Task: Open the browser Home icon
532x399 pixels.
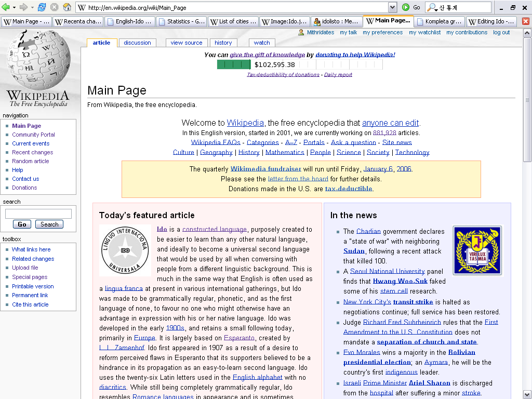Action: tap(67, 7)
